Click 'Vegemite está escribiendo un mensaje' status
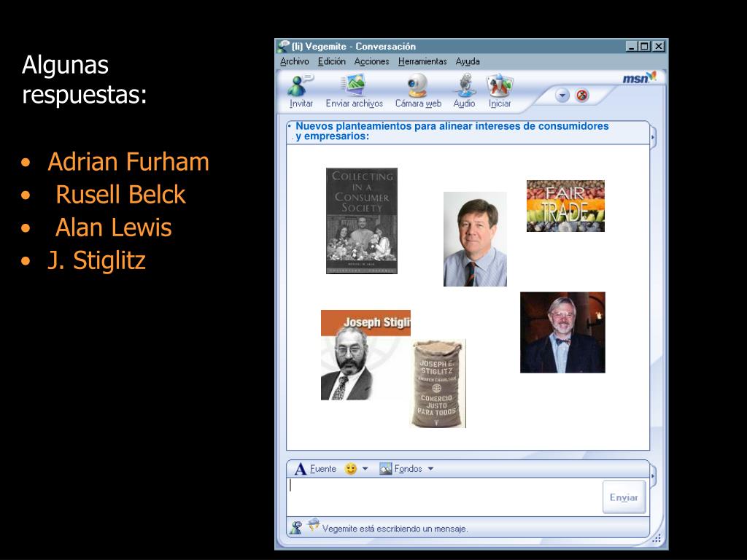This screenshot has width=747, height=560. 395,529
